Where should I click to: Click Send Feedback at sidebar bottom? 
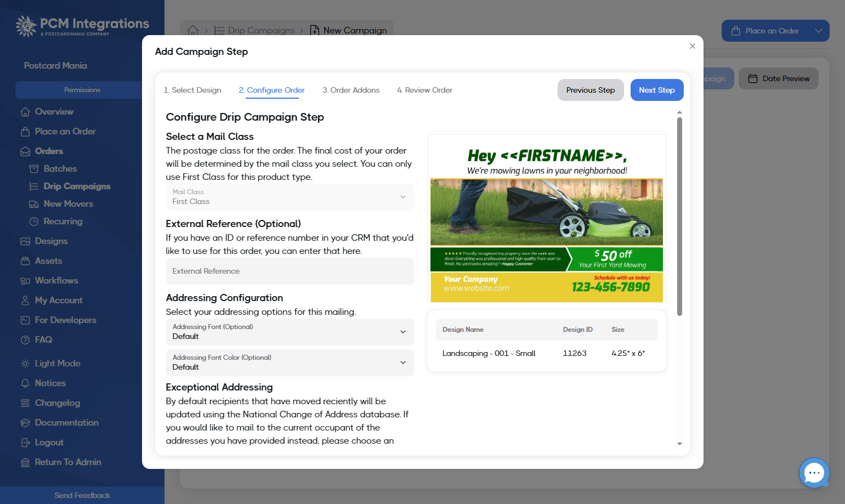click(x=82, y=495)
